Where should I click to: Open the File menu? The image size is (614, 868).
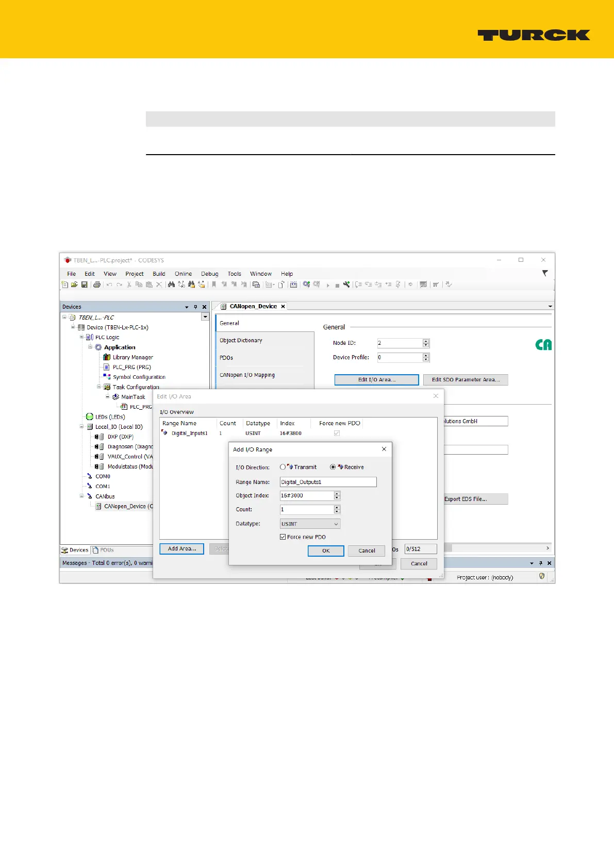[x=72, y=274]
